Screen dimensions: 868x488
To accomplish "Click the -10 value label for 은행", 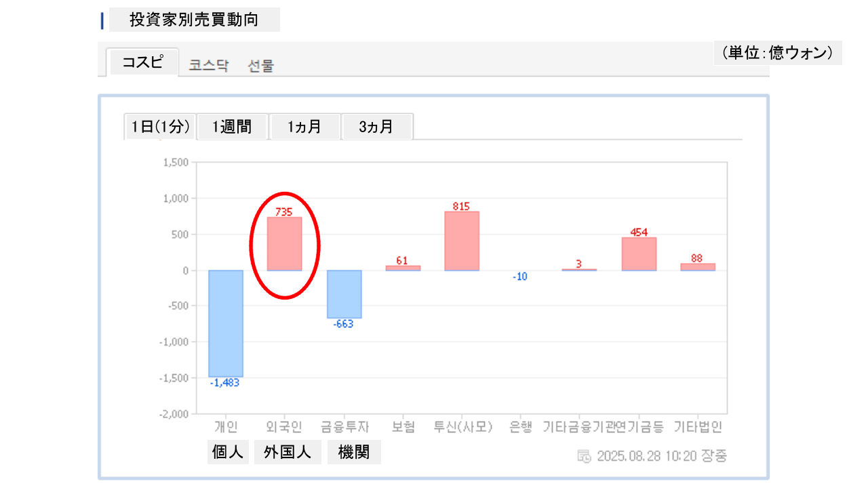I will [519, 277].
